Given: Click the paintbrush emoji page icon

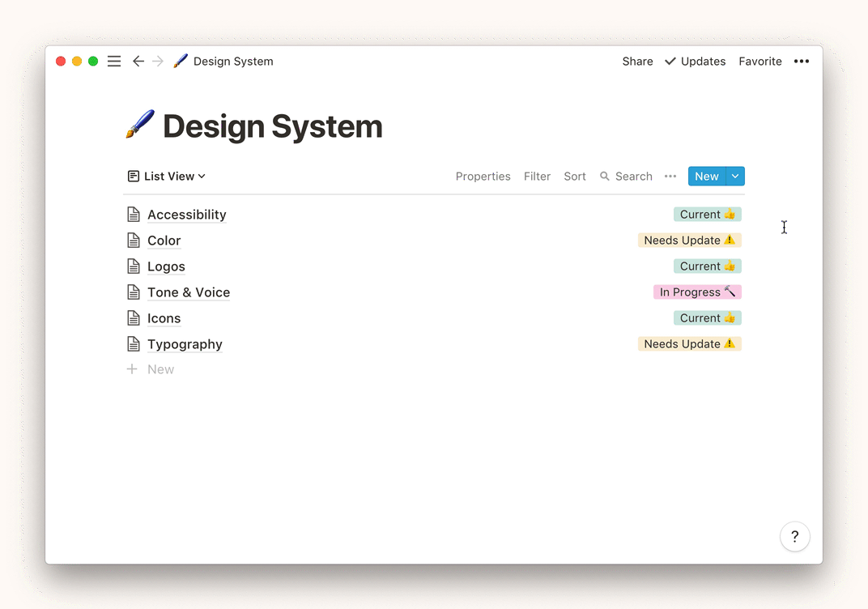Looking at the screenshot, I should click(140, 126).
